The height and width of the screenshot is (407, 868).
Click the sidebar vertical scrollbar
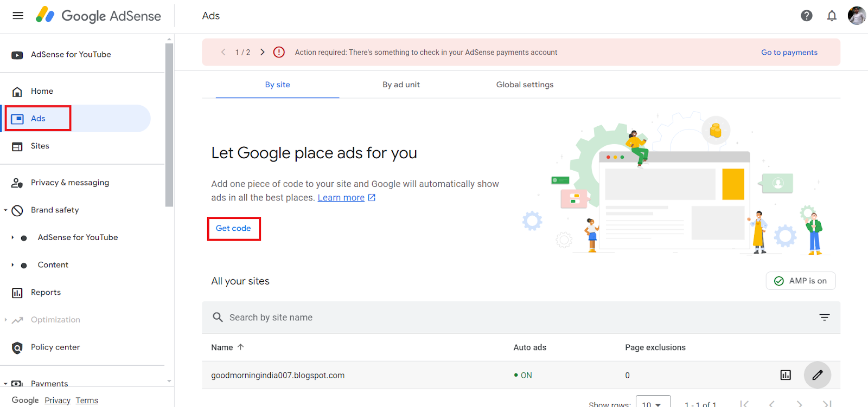169,125
